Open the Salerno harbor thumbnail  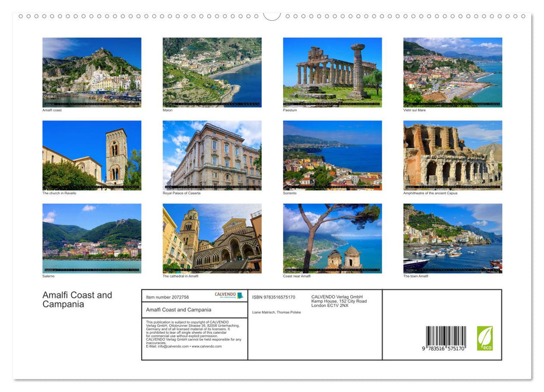click(x=91, y=238)
